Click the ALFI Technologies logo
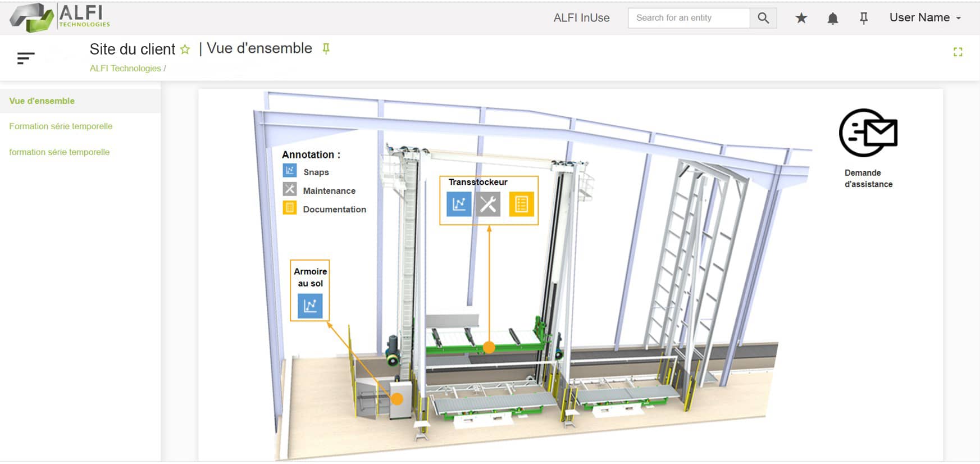Screen dimensions: 980x464 click(x=60, y=17)
